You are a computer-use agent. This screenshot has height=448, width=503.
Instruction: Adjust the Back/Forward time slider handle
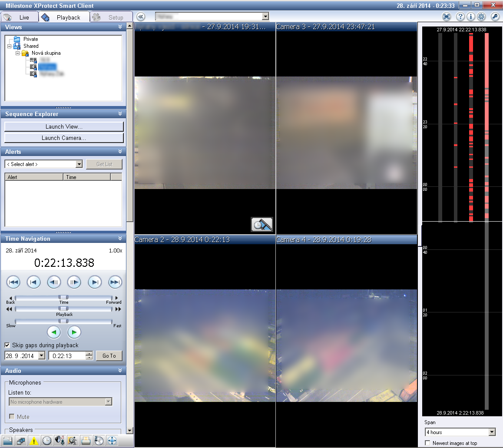(63, 297)
